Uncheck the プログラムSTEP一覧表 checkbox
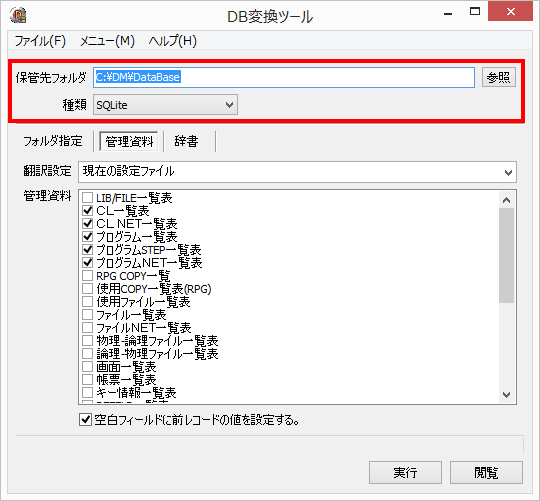Viewport: 540px width, 501px height. point(87,250)
